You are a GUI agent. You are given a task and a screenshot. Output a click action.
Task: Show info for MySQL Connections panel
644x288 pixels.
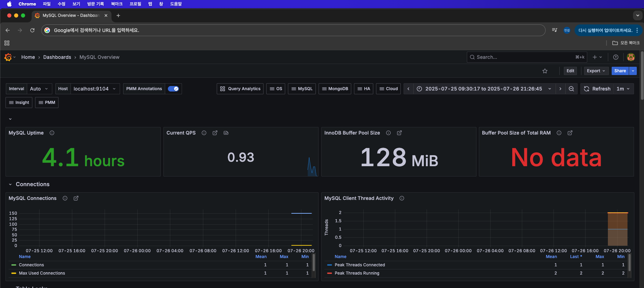(65, 198)
